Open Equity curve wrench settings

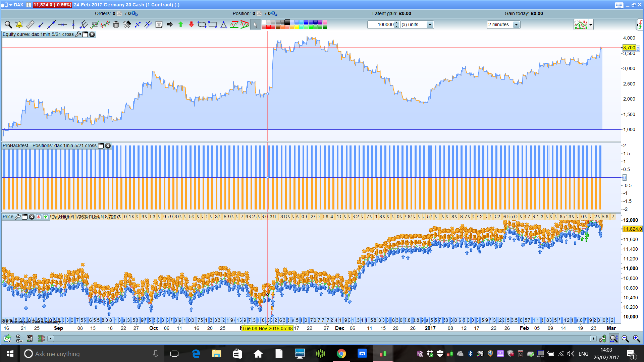(78, 34)
